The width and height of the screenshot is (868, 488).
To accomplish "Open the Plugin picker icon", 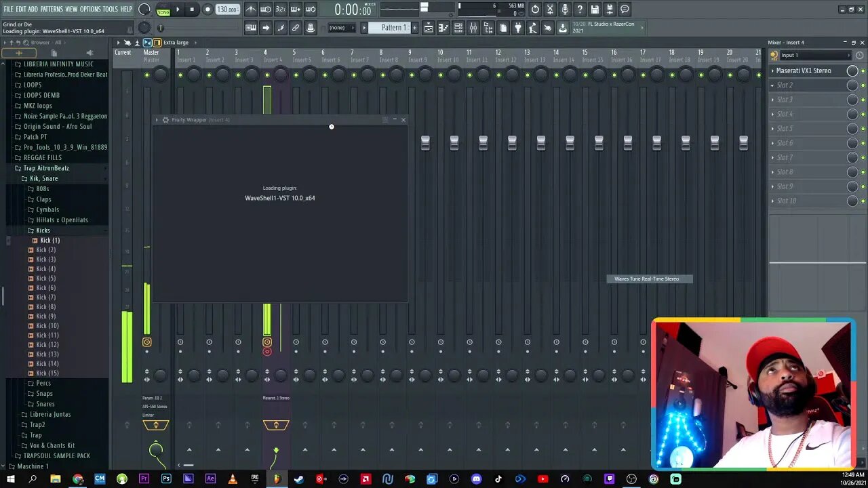I will 518,28.
